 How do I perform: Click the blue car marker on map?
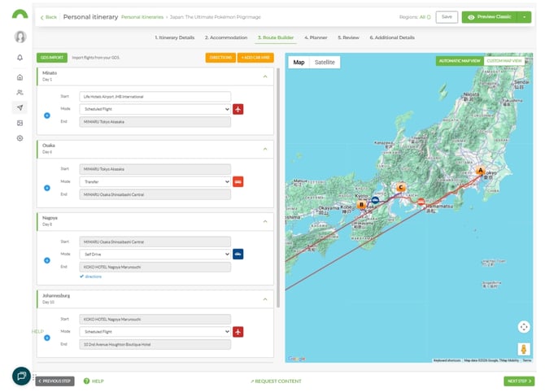[375, 200]
